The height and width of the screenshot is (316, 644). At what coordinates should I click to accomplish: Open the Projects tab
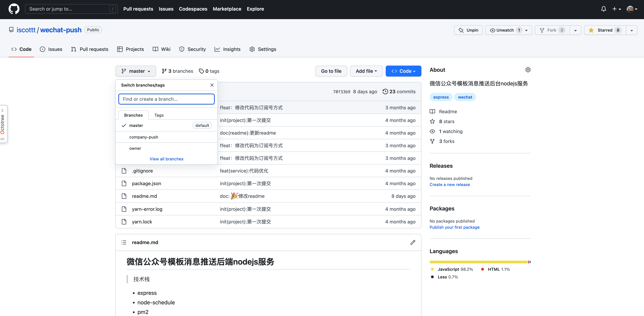tap(131, 49)
